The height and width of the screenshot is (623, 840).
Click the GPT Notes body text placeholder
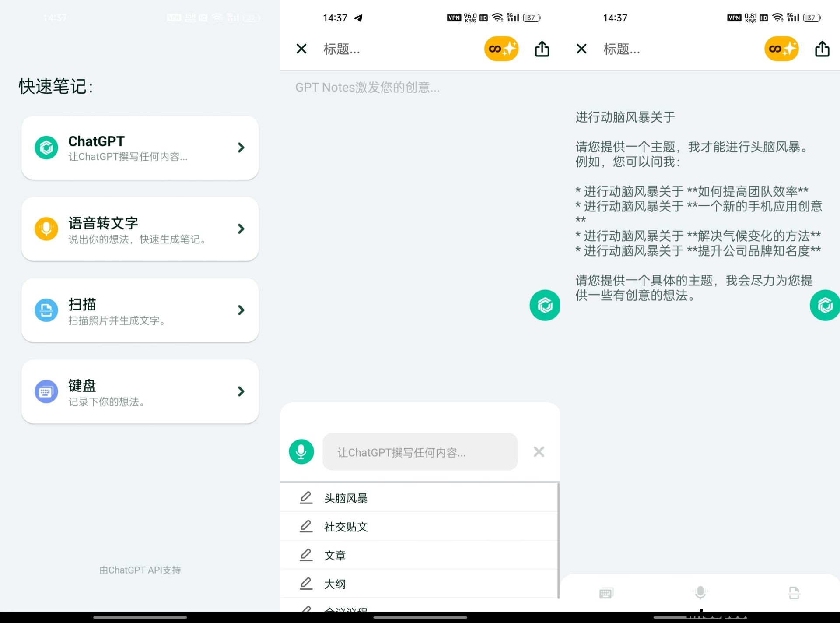[x=367, y=88]
